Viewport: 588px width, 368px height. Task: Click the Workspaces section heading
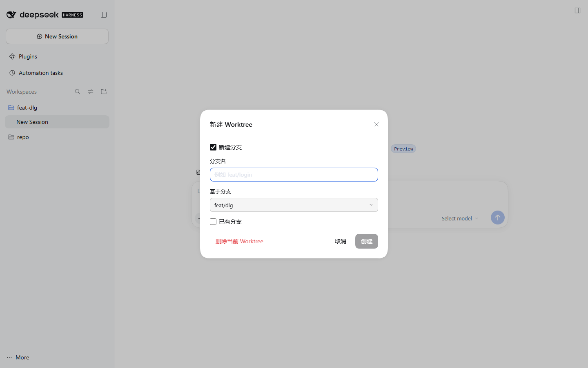click(x=22, y=92)
